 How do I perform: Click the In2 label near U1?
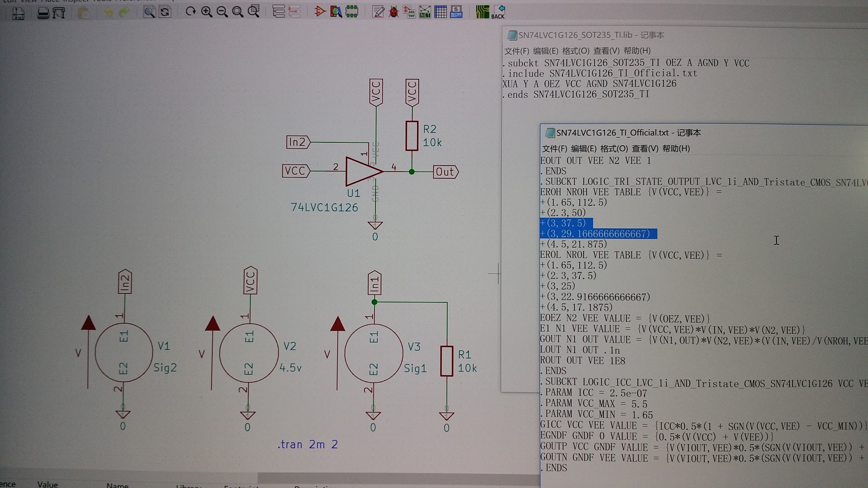tap(298, 142)
